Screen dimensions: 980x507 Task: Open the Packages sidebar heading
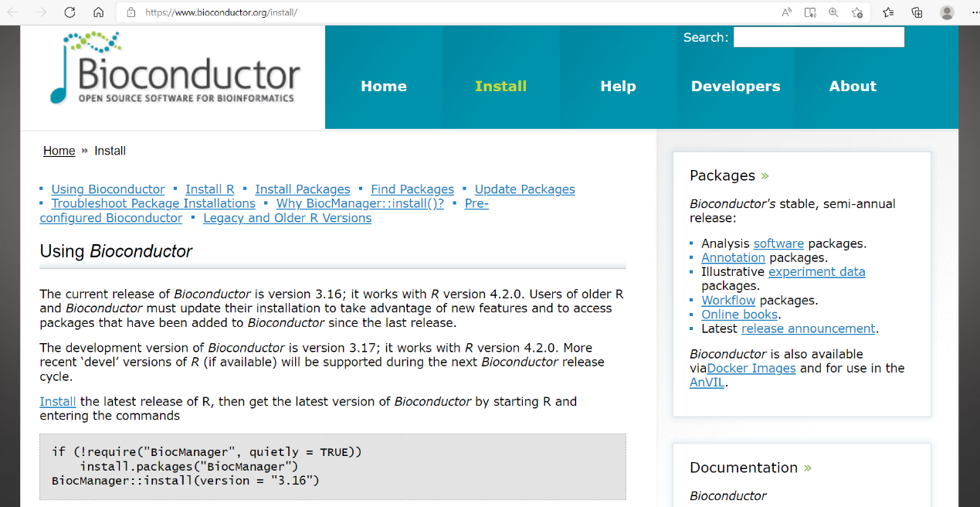click(729, 175)
